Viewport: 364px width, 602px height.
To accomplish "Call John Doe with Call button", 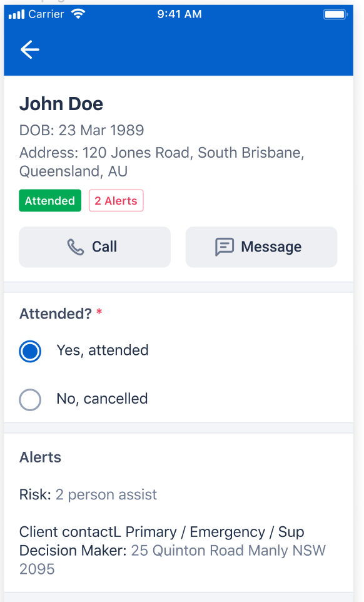I will coord(94,247).
